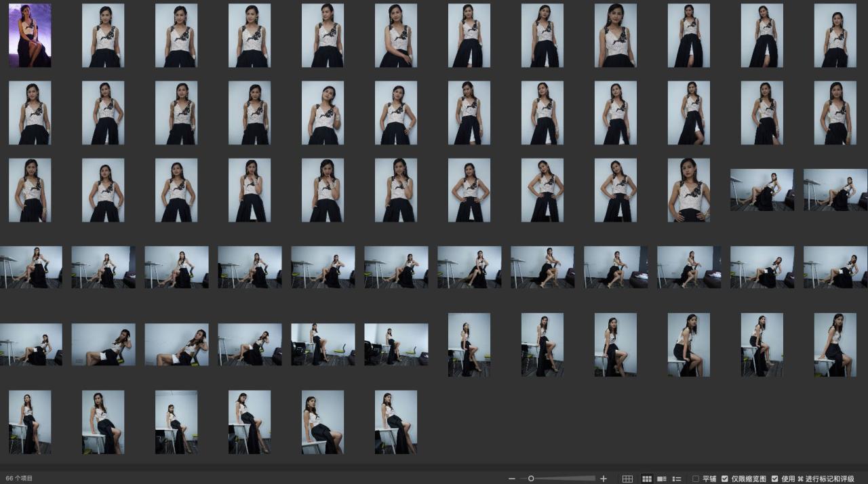Select the purple-background photo thumbnail
This screenshot has height=484, width=868.
(30, 35)
